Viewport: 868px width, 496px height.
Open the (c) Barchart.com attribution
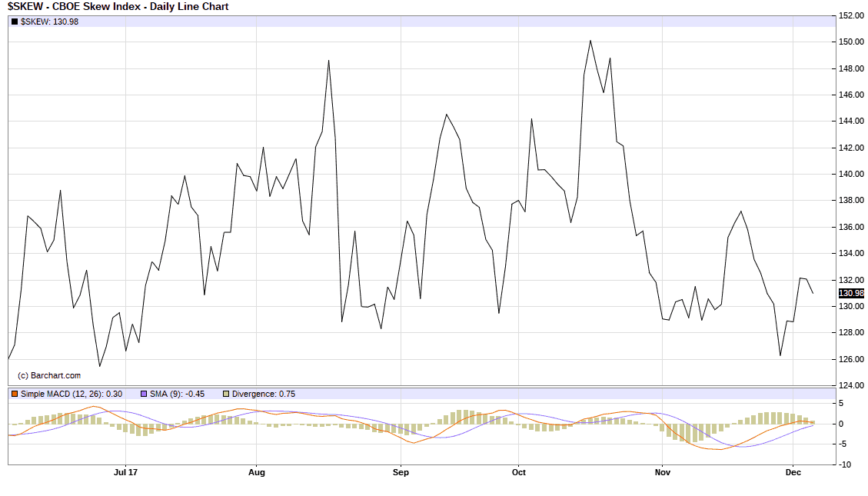point(49,375)
